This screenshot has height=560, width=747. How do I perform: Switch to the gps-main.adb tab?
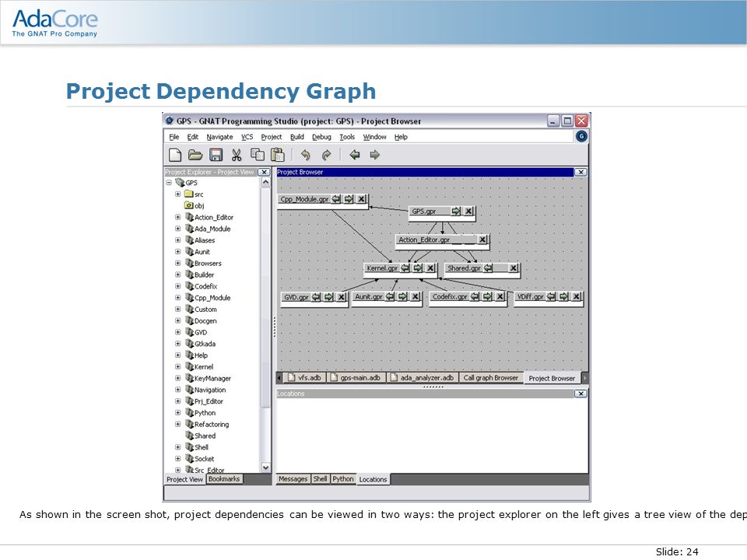[x=356, y=378]
